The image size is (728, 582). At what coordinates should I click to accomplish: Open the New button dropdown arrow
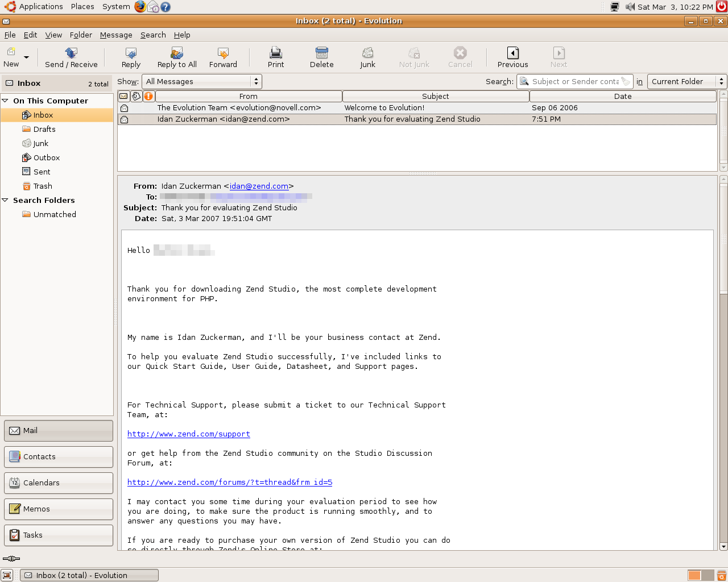click(x=26, y=57)
